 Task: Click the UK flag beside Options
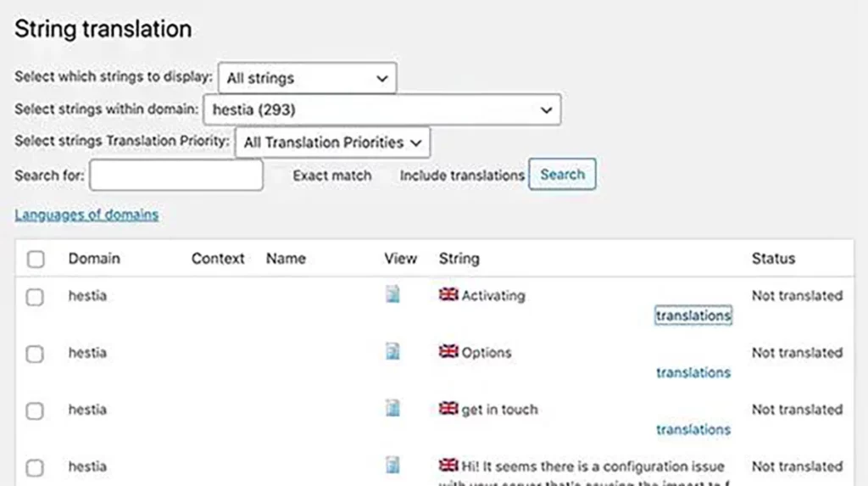point(448,352)
